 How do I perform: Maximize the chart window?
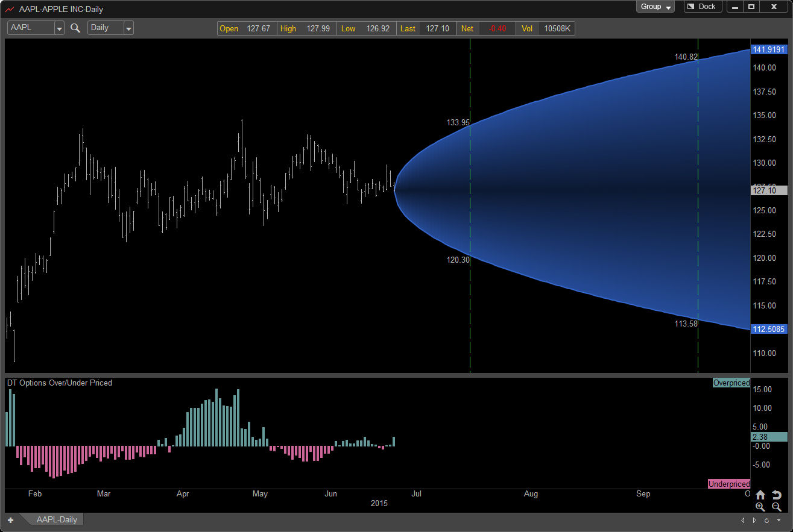tap(751, 7)
